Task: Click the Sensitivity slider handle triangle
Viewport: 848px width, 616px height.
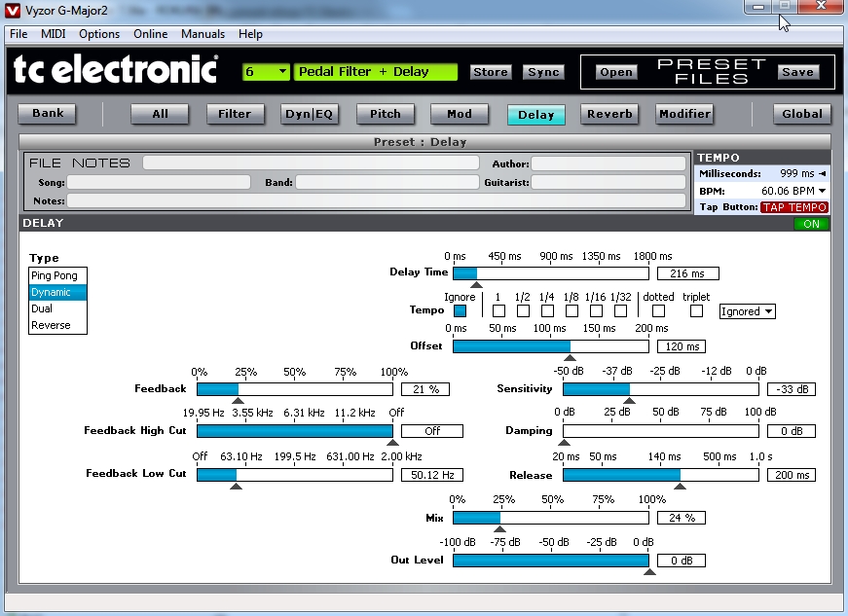Action: [629, 400]
